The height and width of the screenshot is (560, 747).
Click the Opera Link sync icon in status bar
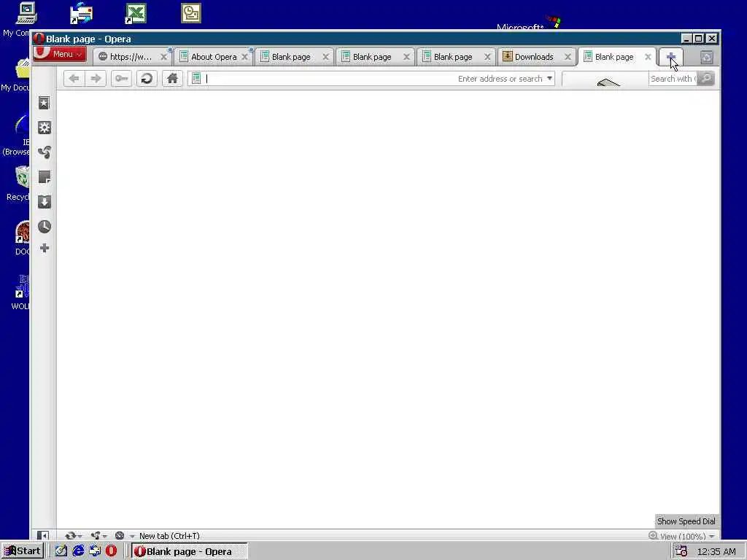pos(71,536)
